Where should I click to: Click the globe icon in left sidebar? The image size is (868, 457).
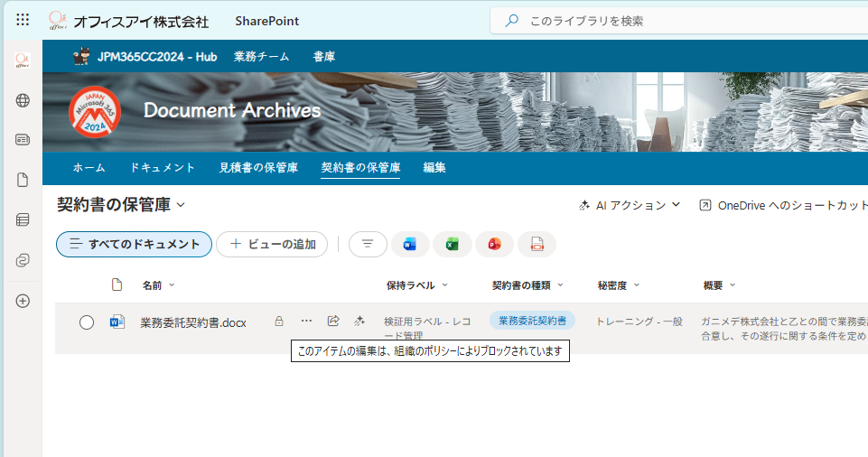(23, 100)
